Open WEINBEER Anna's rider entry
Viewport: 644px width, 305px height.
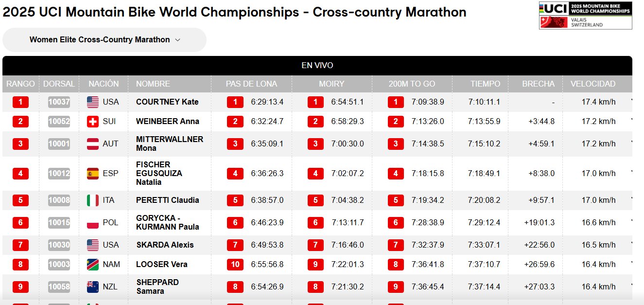pyautogui.click(x=168, y=121)
